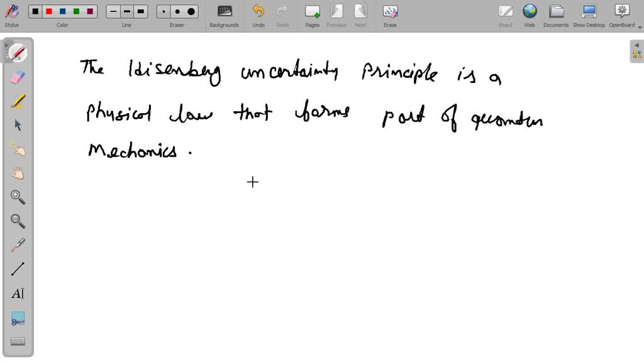Activate the Eraser from the sidebar

point(18,76)
